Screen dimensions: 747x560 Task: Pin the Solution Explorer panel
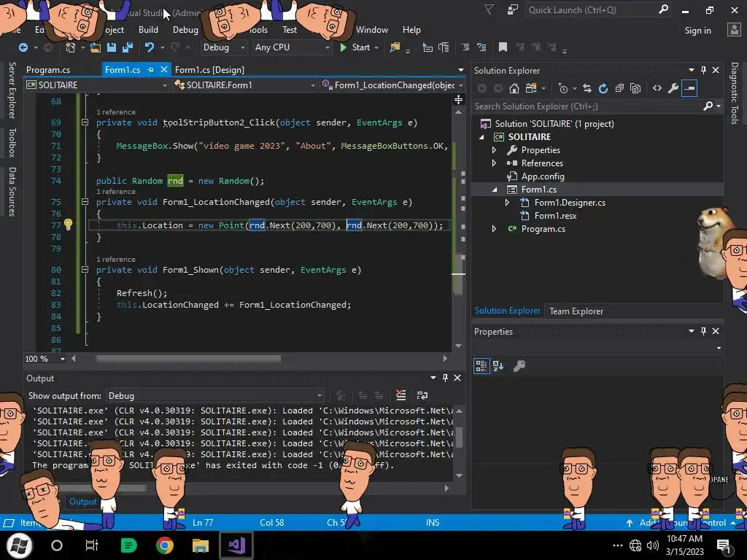(x=704, y=70)
